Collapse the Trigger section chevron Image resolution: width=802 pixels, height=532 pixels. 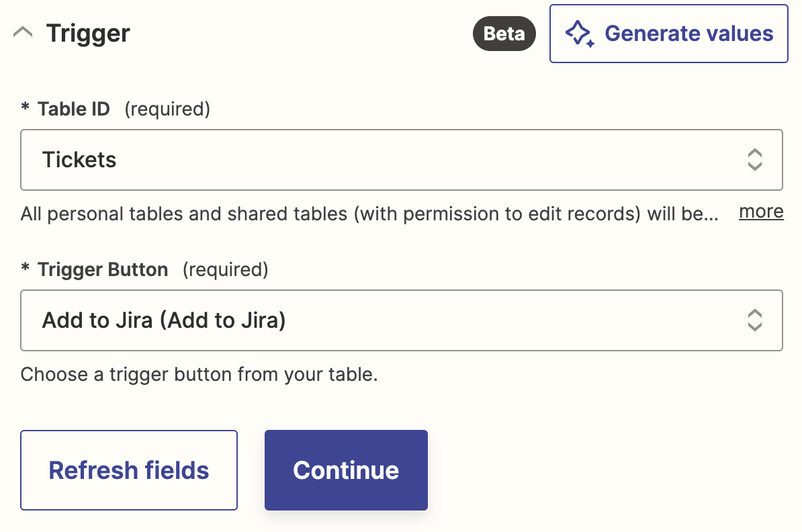pos(24,33)
